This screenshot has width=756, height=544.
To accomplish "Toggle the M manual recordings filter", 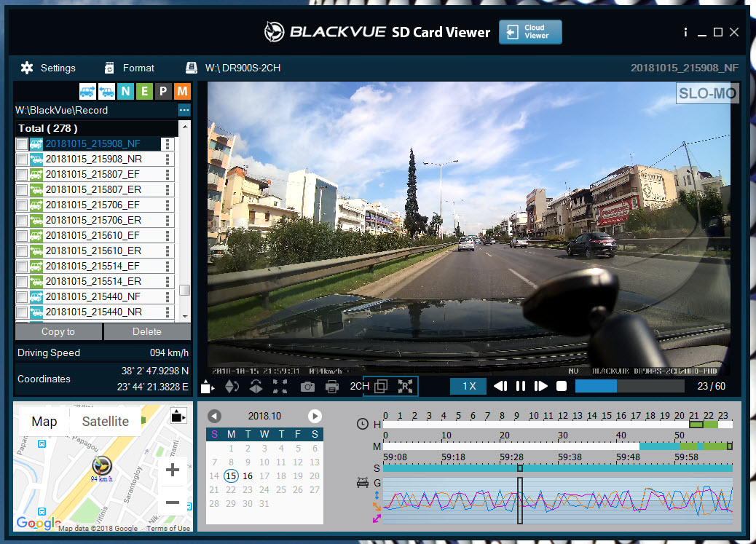I will tap(182, 91).
